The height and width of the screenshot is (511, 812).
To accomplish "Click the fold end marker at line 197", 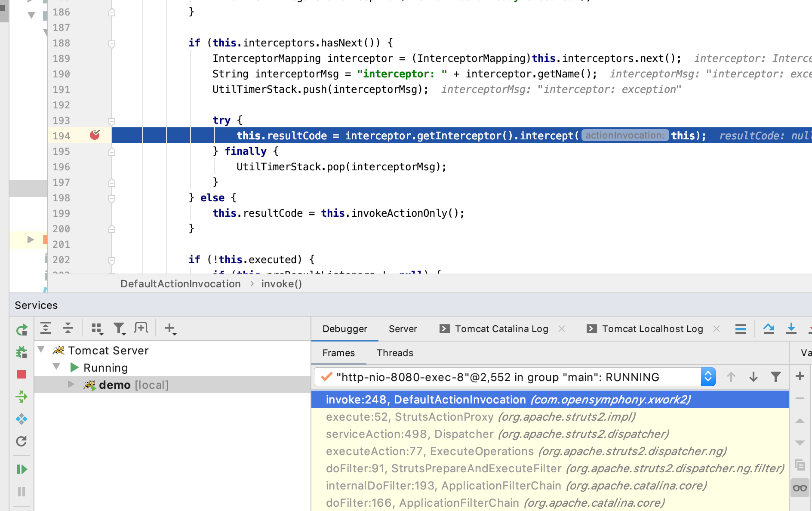I will pyautogui.click(x=112, y=183).
